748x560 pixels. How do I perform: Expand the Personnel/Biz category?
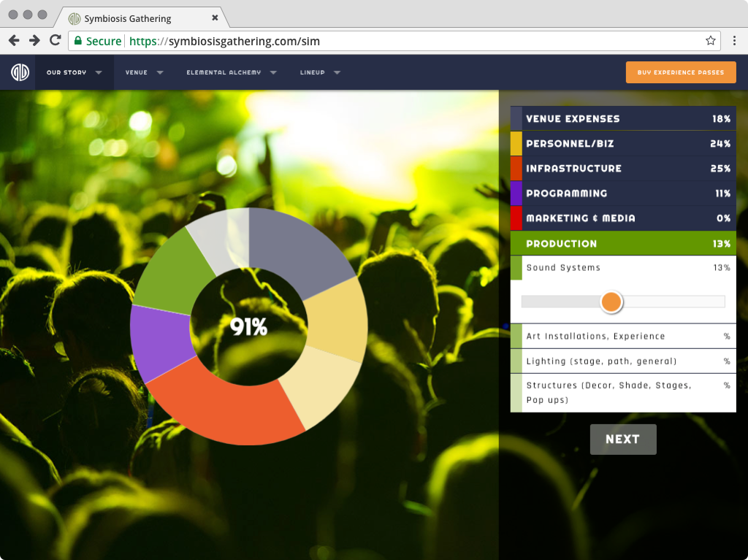(x=623, y=144)
